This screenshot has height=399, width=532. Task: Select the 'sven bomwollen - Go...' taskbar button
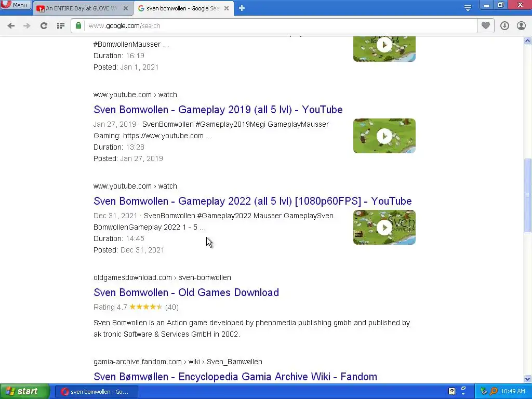click(97, 392)
